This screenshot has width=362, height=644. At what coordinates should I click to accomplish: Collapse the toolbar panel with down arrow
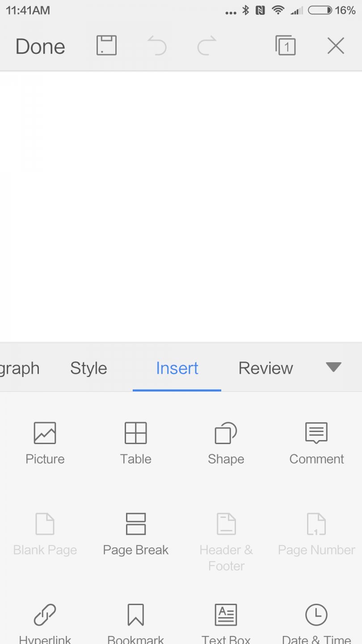pos(333,367)
